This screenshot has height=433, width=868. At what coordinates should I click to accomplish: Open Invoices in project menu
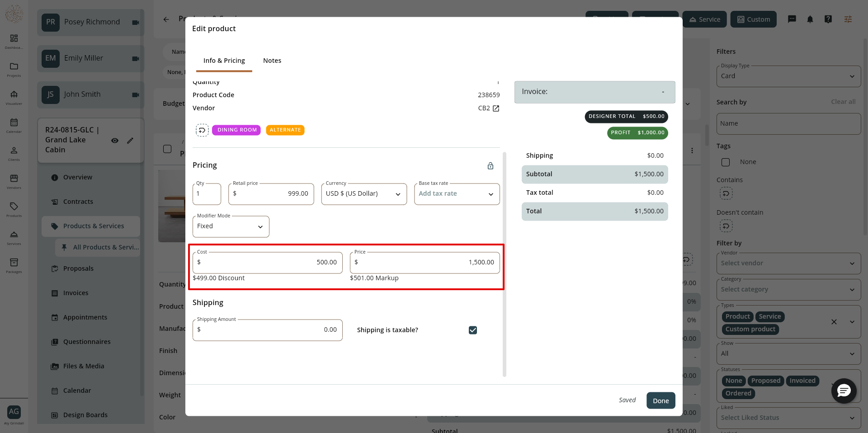click(x=76, y=293)
